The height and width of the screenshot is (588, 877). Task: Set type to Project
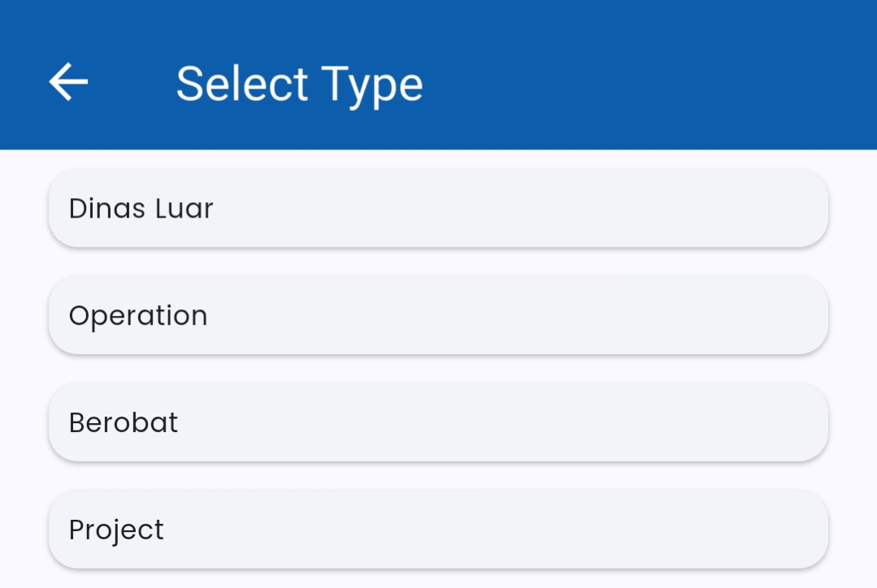438,530
